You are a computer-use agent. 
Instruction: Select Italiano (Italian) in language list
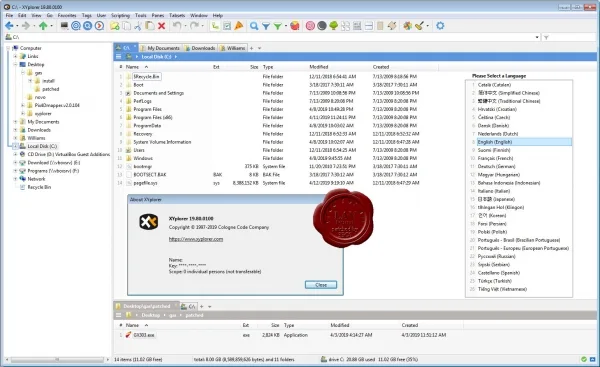494,191
